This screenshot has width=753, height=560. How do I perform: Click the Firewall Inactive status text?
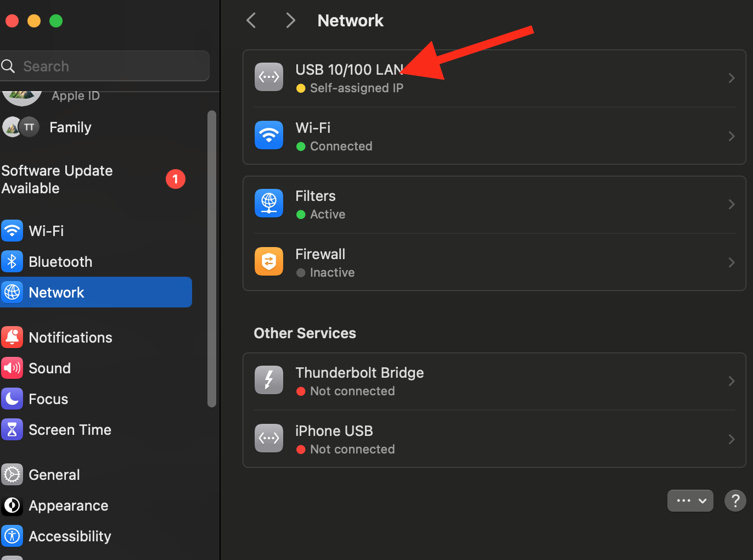332,272
